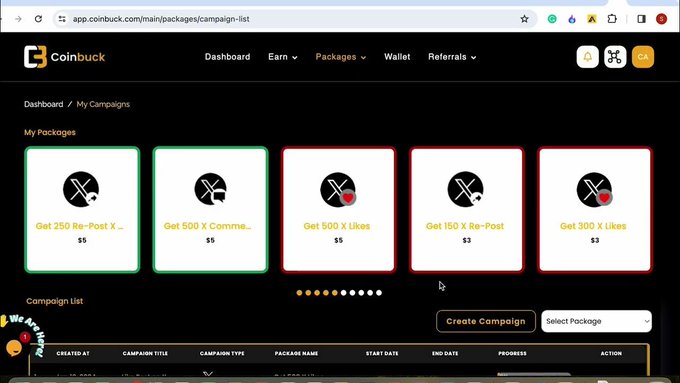Open the Select Package dropdown
Screen dimensions: 680x383
[596, 321]
